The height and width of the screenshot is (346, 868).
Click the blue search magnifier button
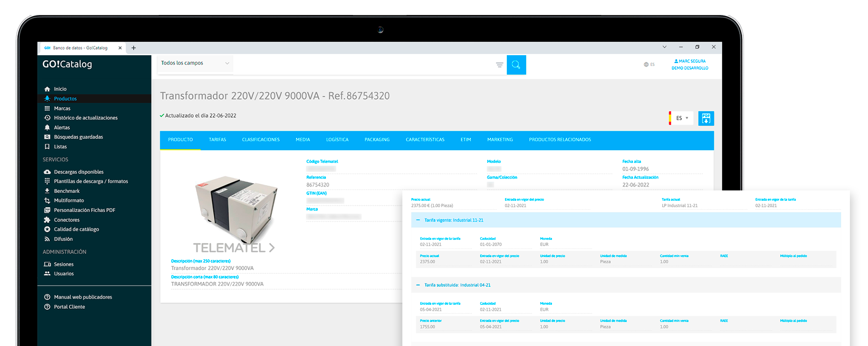pos(516,65)
